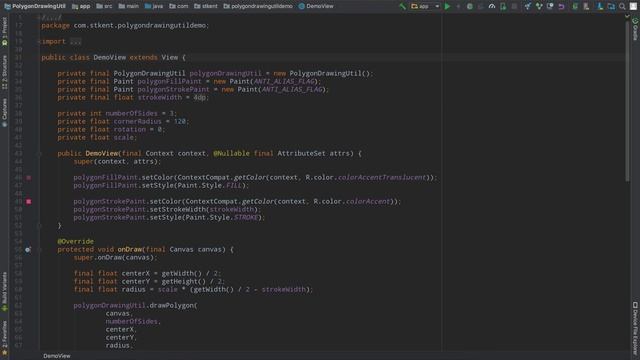Click the Stop icon in toolbar

pos(514,7)
